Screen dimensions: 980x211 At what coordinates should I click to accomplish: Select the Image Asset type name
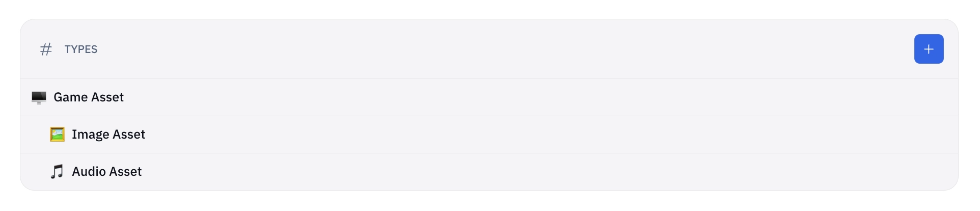point(108,135)
